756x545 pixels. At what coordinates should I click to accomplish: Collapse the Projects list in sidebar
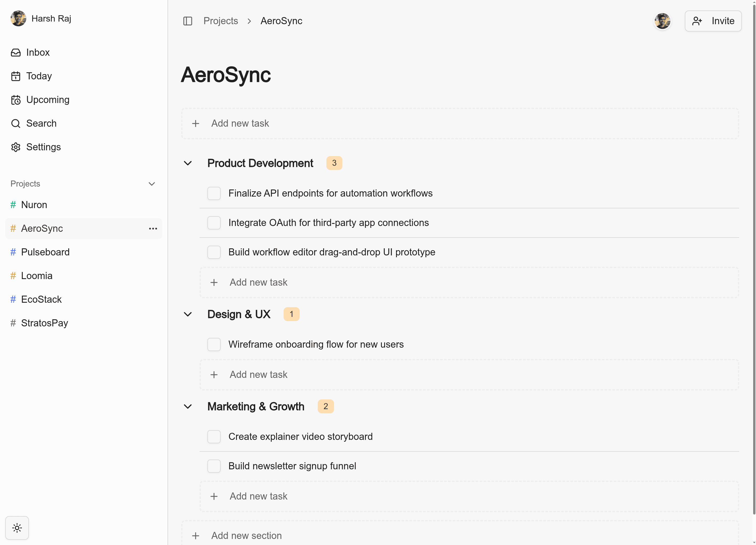coord(152,184)
